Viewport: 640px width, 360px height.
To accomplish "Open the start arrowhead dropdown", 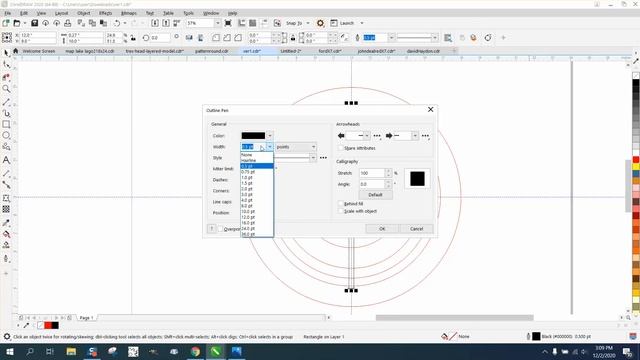I will tap(367, 136).
